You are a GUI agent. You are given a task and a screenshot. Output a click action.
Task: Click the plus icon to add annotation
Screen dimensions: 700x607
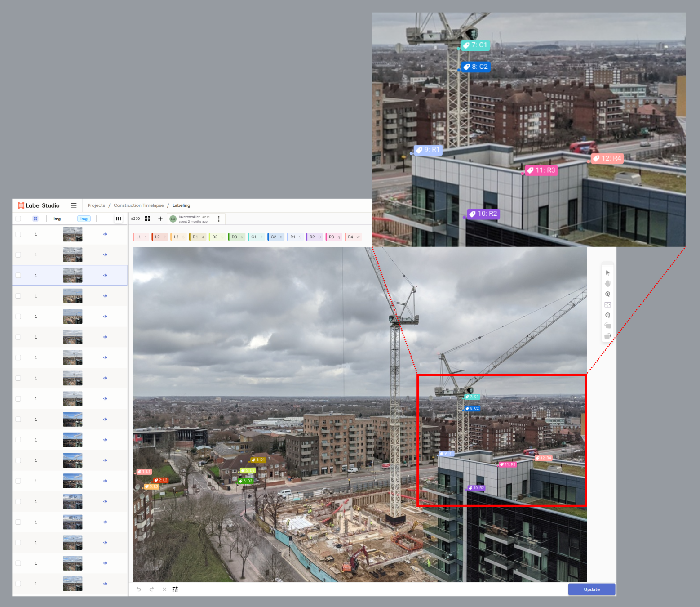click(160, 219)
